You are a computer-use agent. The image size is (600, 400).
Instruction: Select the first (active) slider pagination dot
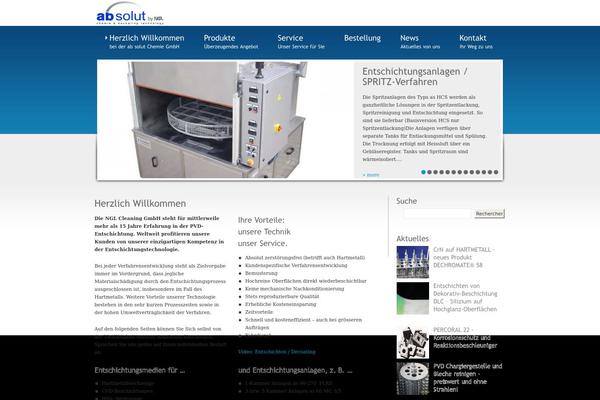(x=423, y=172)
